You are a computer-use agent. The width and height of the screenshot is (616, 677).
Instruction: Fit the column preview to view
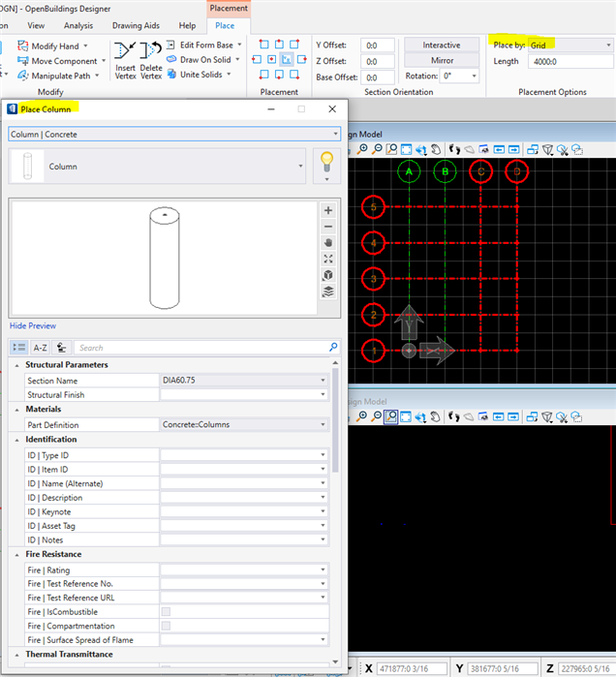point(328,259)
